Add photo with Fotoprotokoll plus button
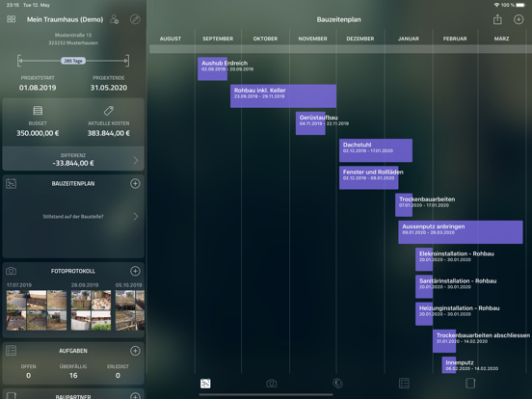Image resolution: width=532 pixels, height=399 pixels. [135, 271]
